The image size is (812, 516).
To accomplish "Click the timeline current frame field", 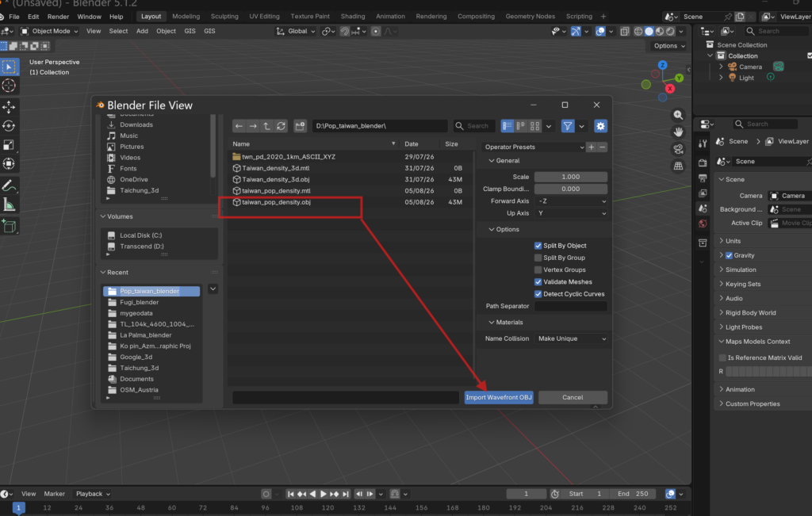I will (x=527, y=494).
